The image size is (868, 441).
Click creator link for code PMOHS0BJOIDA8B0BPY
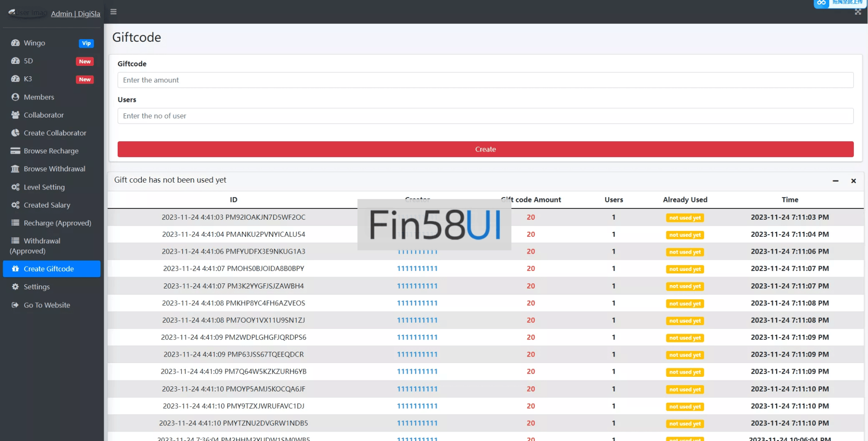(417, 269)
